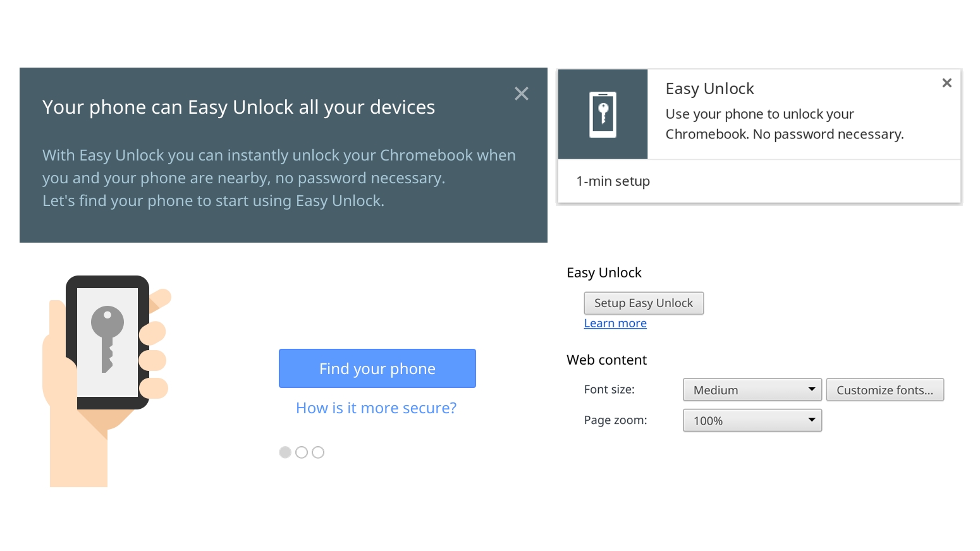Click the notification message about unlocking Chromebook

coord(784,124)
